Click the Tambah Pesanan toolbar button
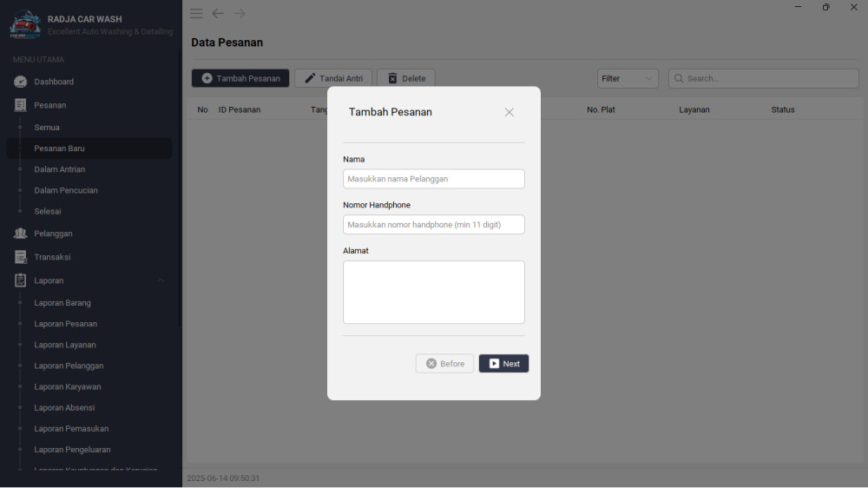This screenshot has height=488, width=868. point(240,79)
